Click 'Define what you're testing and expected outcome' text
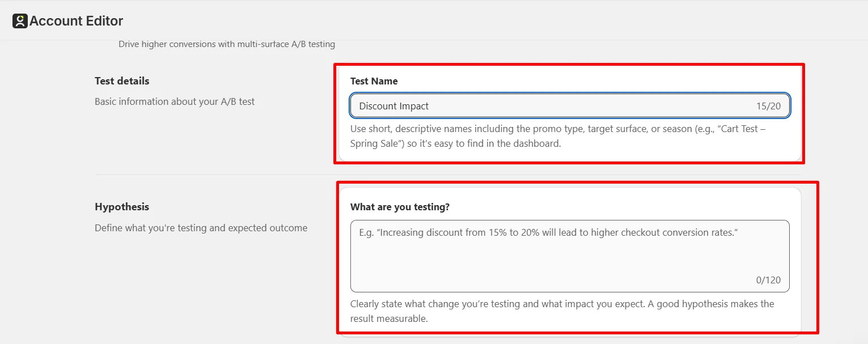The height and width of the screenshot is (344, 868). (x=201, y=228)
